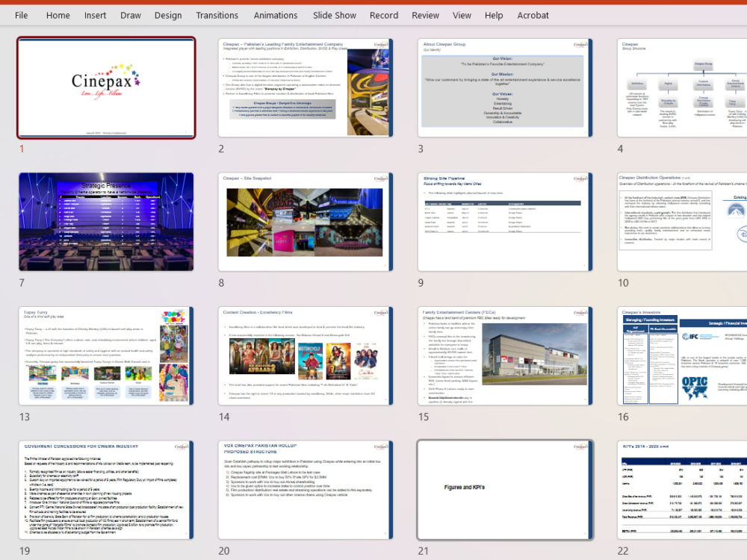747x560 pixels.
Task: Open the Help tab
Action: [x=494, y=15]
